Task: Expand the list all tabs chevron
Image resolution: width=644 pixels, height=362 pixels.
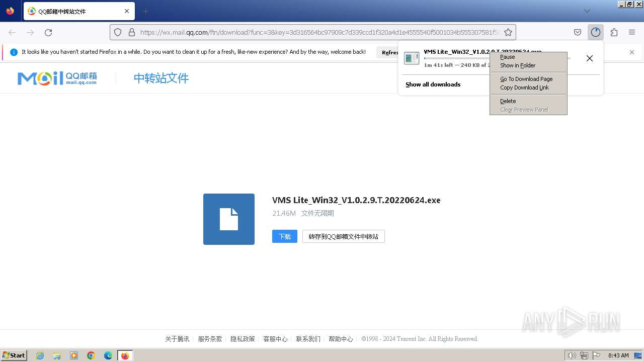Action: (587, 11)
